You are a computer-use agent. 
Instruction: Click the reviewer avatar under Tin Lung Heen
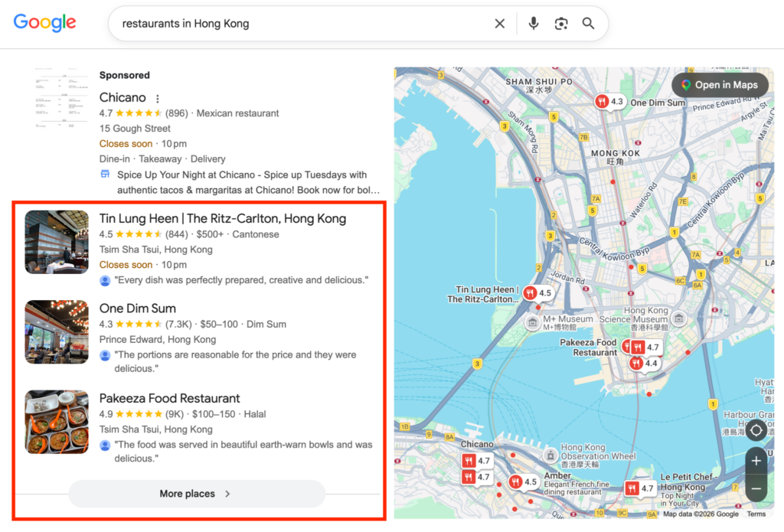point(105,280)
